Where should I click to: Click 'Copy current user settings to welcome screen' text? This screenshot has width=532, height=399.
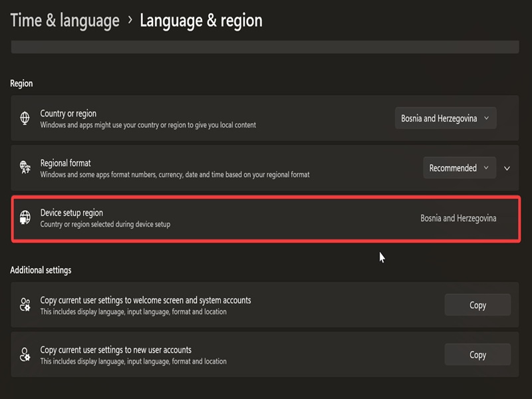(146, 301)
